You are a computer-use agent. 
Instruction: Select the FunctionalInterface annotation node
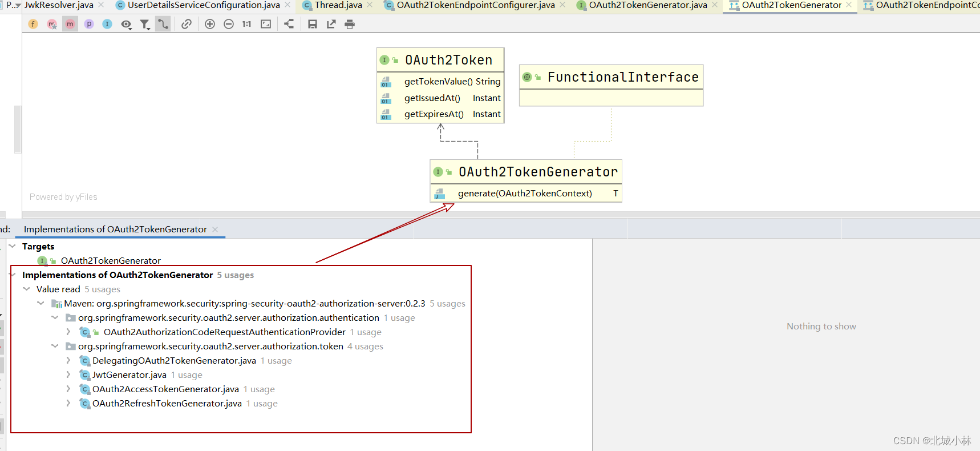point(611,77)
